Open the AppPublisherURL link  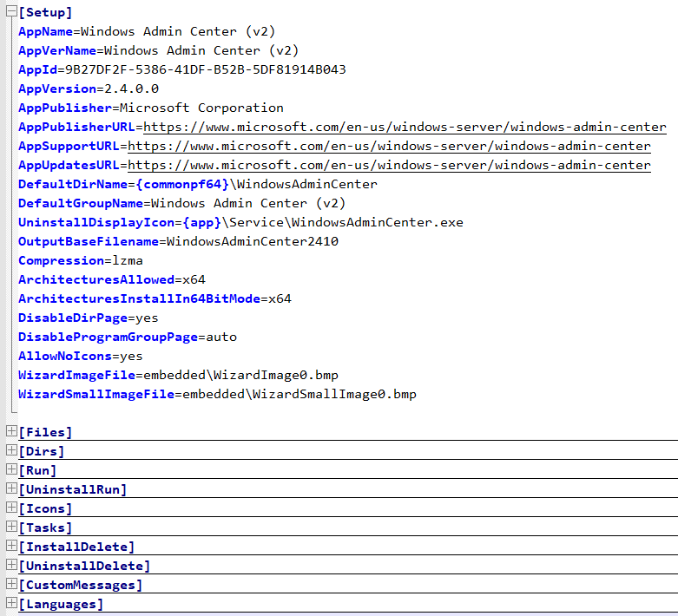pyautogui.click(x=405, y=128)
